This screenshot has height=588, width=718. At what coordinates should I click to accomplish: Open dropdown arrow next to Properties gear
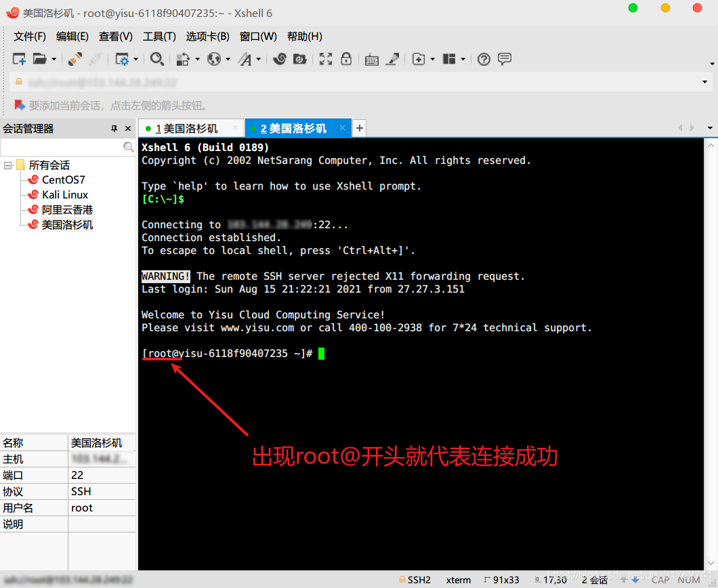coord(135,59)
